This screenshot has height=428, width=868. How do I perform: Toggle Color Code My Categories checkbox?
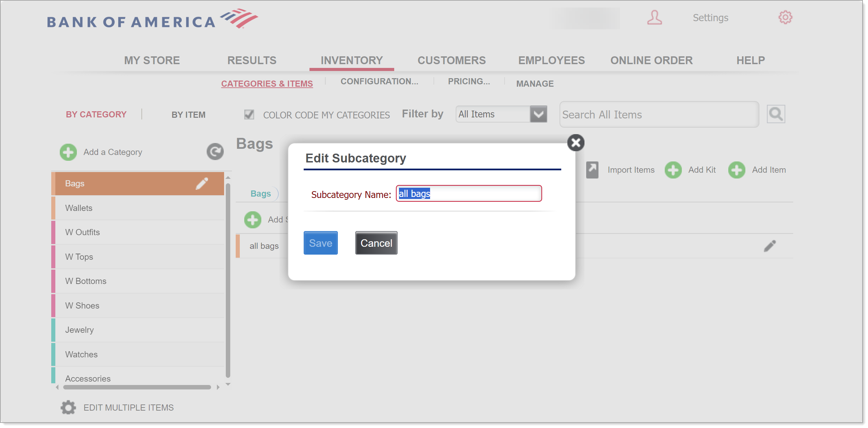(249, 115)
